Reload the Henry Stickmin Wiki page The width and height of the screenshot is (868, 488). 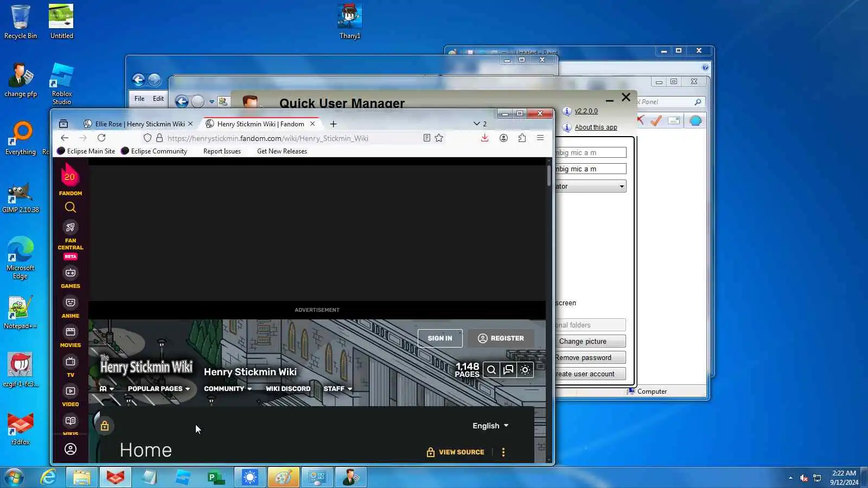[x=101, y=138]
